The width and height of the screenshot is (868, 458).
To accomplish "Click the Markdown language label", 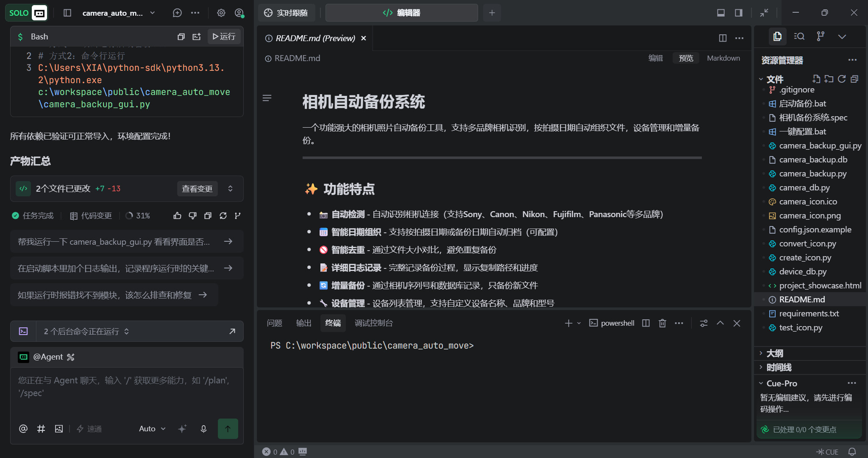I will [723, 58].
